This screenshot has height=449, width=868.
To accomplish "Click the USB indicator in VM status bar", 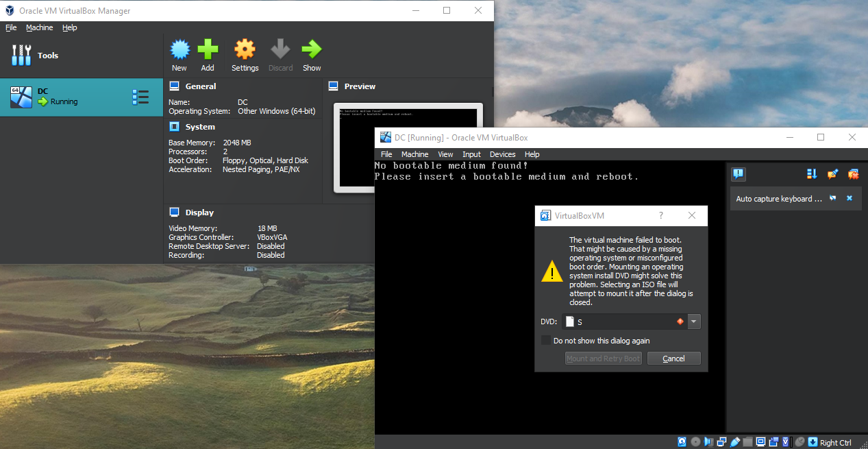I will click(734, 442).
